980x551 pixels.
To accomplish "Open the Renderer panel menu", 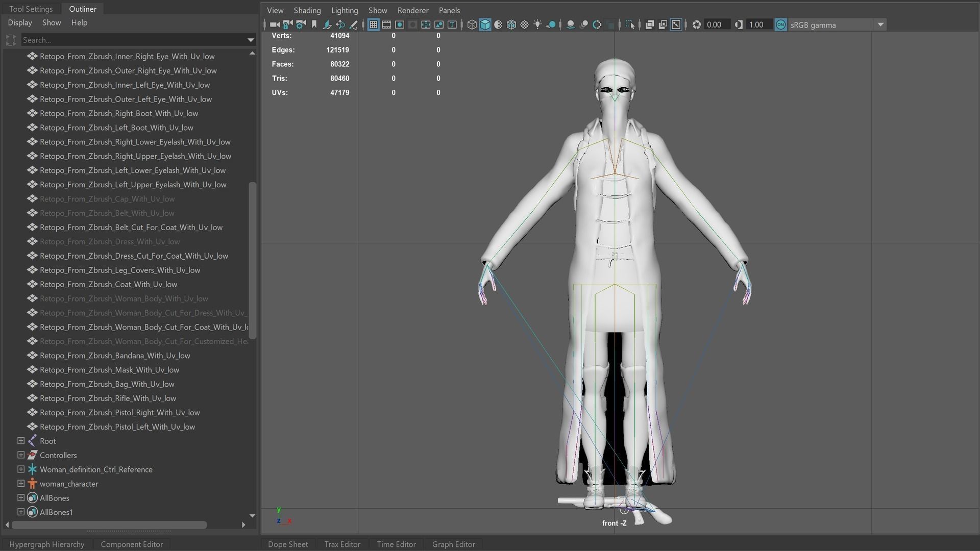I will (x=412, y=10).
